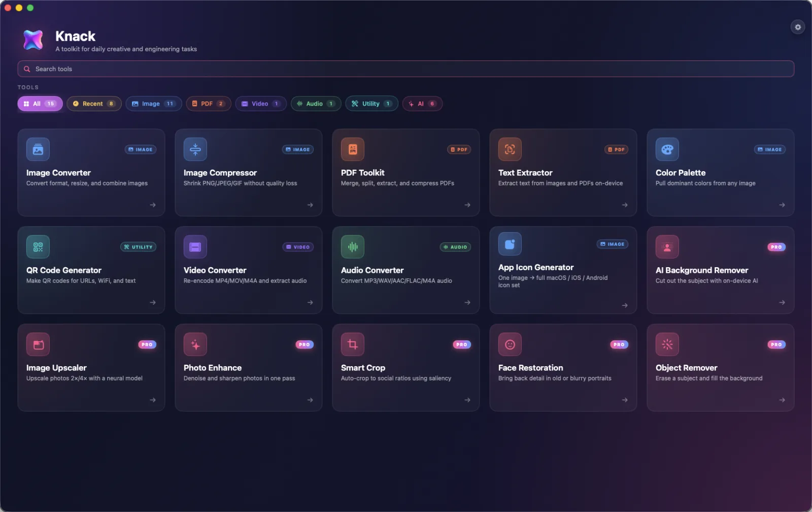Filter tools by Audio category

click(316, 104)
